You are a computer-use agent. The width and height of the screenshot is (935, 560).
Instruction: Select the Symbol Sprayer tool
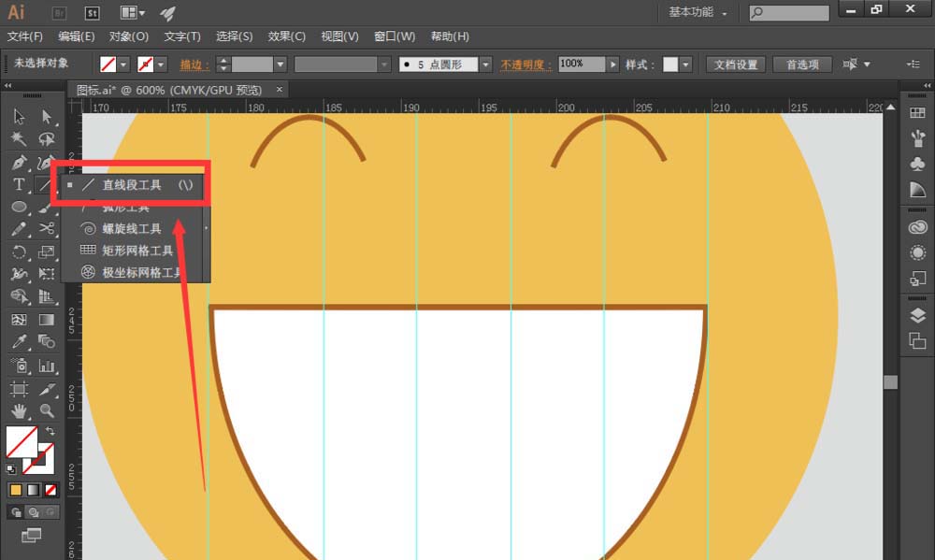click(19, 365)
